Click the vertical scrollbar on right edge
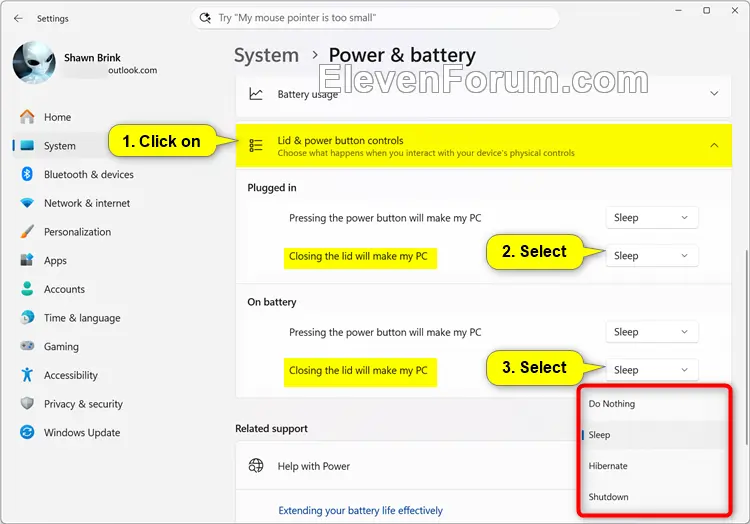750x524 pixels. coord(747,348)
